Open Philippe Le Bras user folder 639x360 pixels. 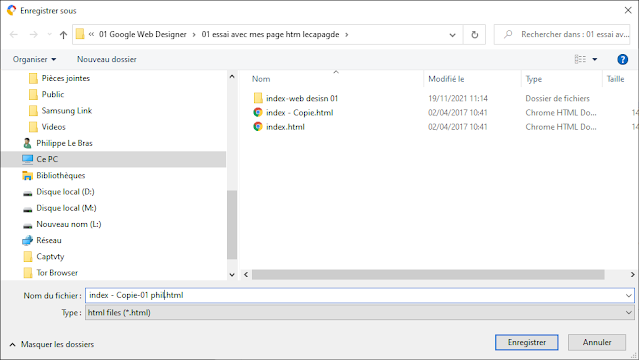click(64, 143)
